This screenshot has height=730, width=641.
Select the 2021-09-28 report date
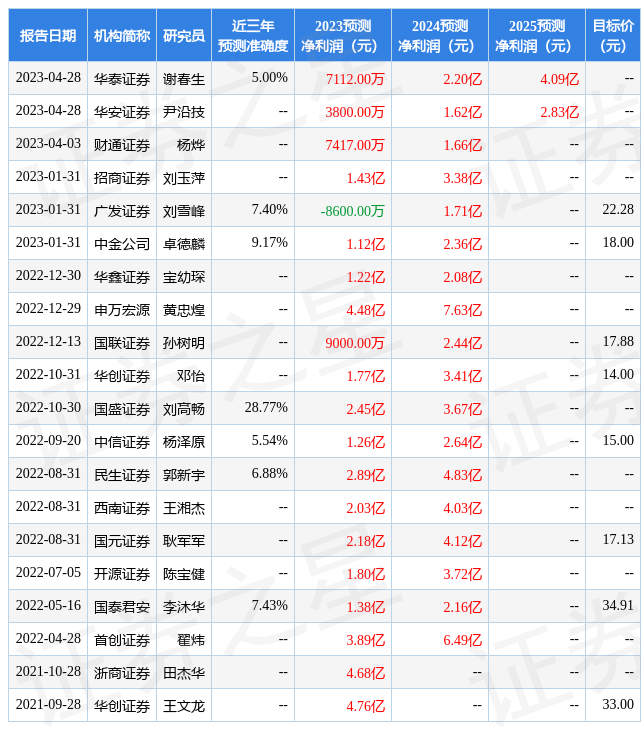tap(48, 705)
